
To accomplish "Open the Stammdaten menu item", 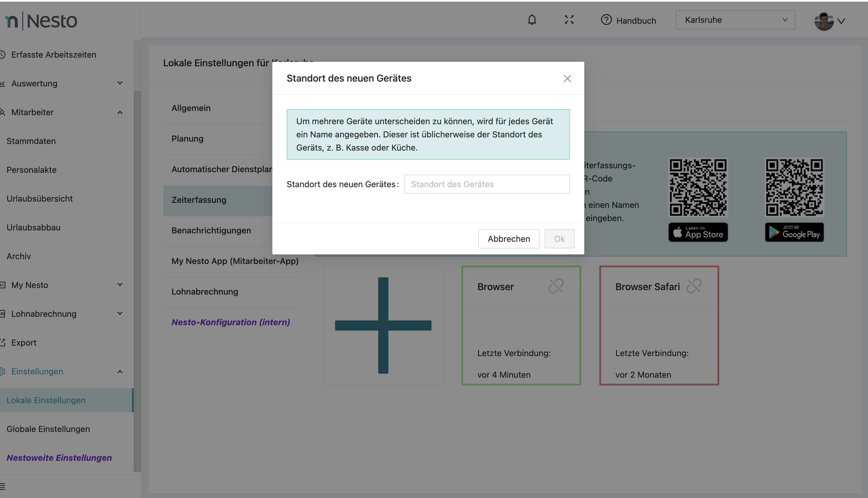I will (x=31, y=141).
